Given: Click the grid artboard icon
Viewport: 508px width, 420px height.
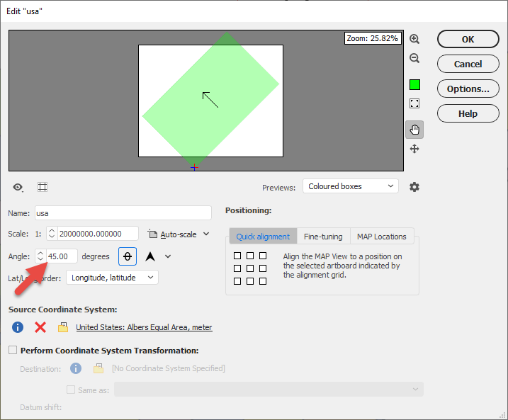Looking at the screenshot, I should [x=43, y=187].
